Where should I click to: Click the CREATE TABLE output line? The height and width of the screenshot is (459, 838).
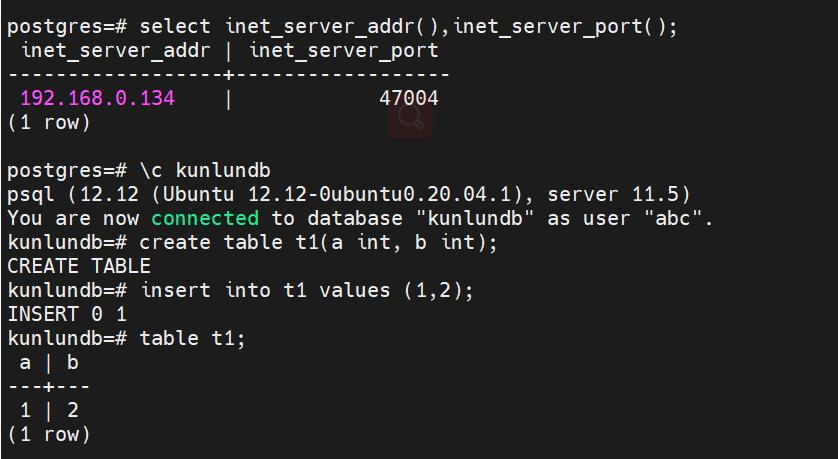tap(78, 266)
